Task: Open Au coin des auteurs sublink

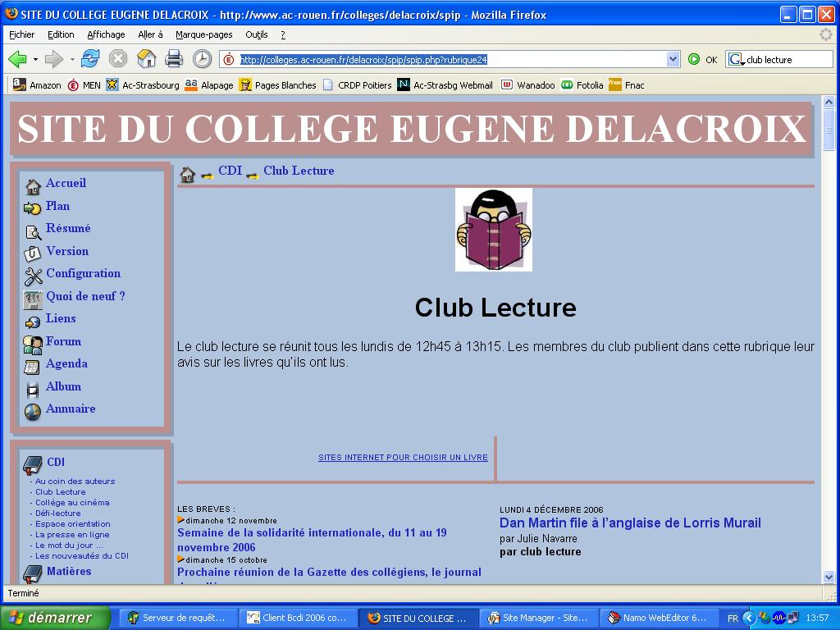Action: tap(75, 481)
